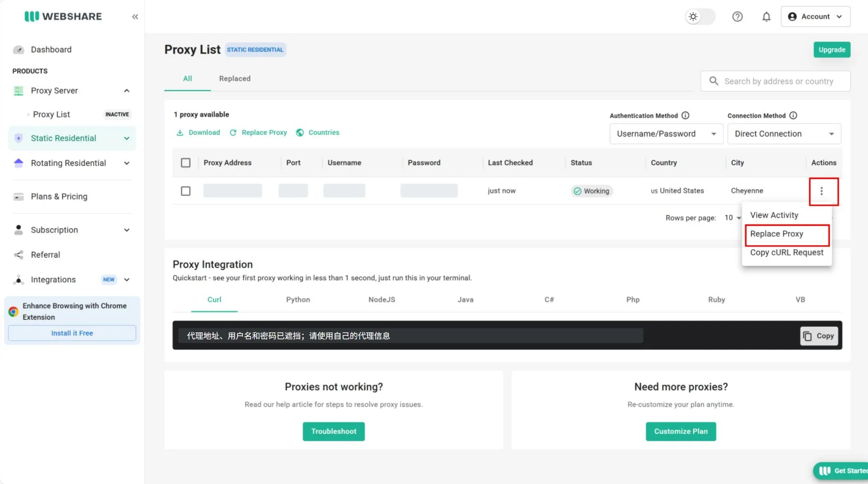
Task: Click the Cheyenne city cell
Action: (x=747, y=191)
